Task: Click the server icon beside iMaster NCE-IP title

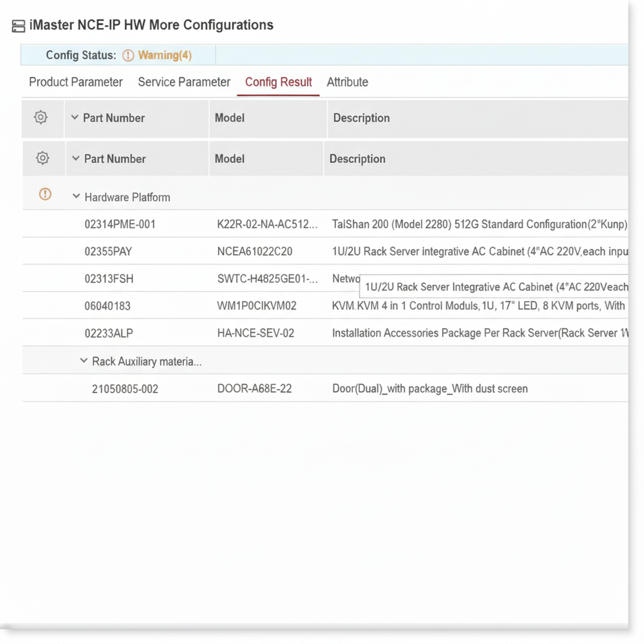Action: [x=19, y=26]
